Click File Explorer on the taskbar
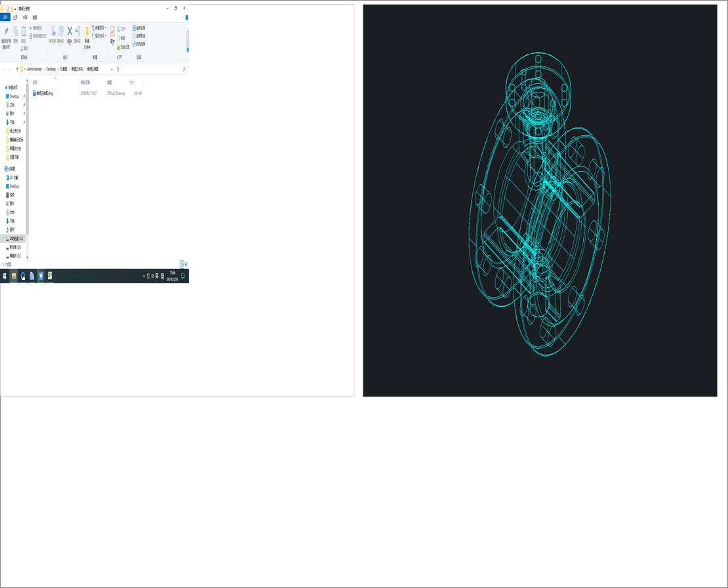Image resolution: width=728 pixels, height=588 pixels. point(14,276)
